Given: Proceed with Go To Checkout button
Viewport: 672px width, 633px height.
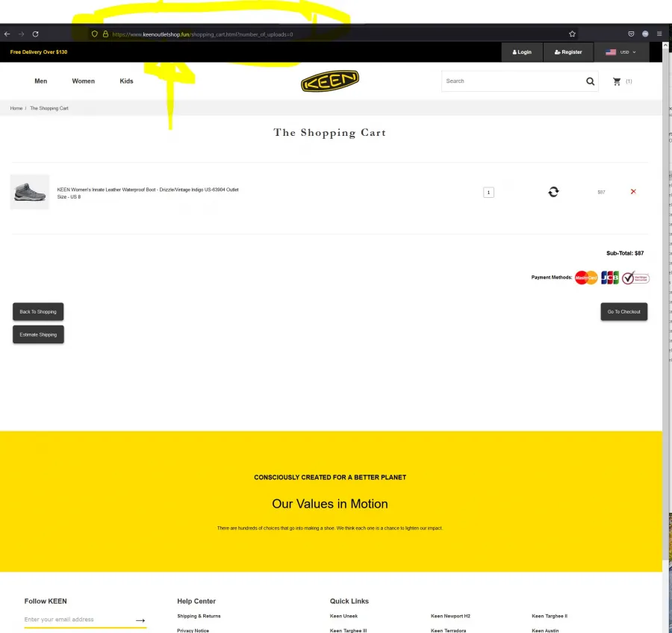Looking at the screenshot, I should pyautogui.click(x=623, y=311).
